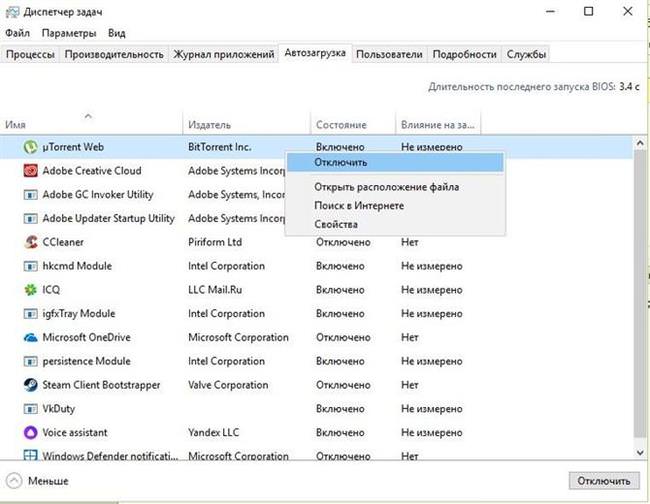650x504 pixels.
Task: Click the hkcmd Module icon
Action: tap(31, 266)
